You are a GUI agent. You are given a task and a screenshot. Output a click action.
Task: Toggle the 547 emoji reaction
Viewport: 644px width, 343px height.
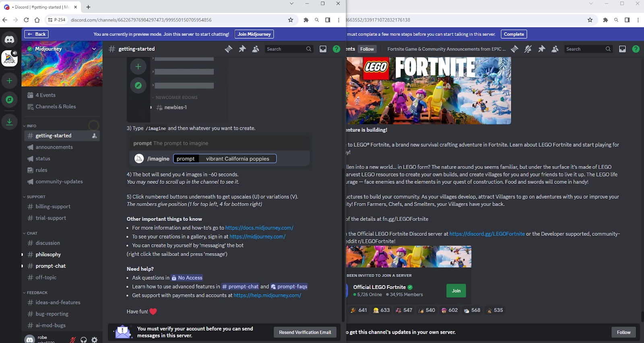pos(404,310)
